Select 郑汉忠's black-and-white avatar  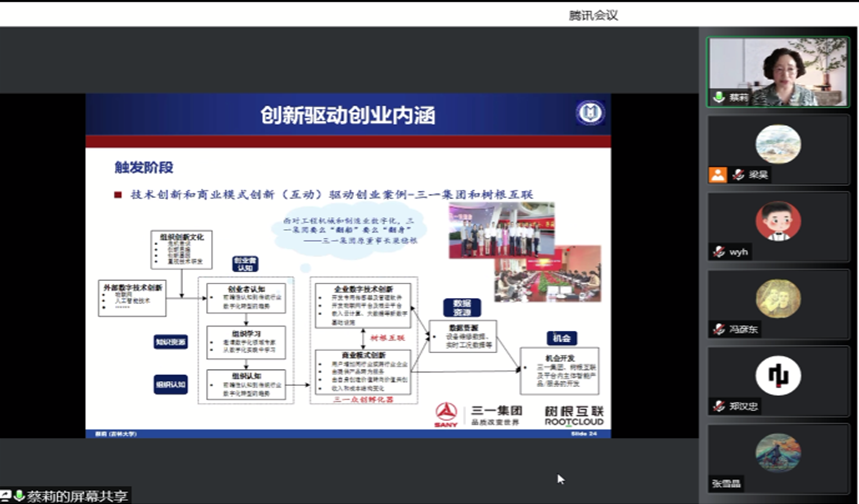pos(778,375)
